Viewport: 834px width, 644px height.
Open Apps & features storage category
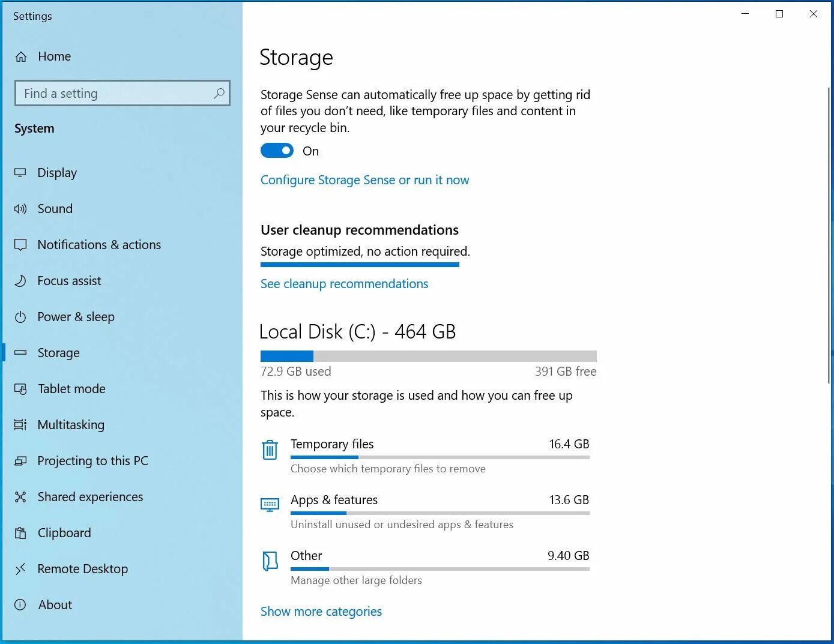tap(425, 512)
